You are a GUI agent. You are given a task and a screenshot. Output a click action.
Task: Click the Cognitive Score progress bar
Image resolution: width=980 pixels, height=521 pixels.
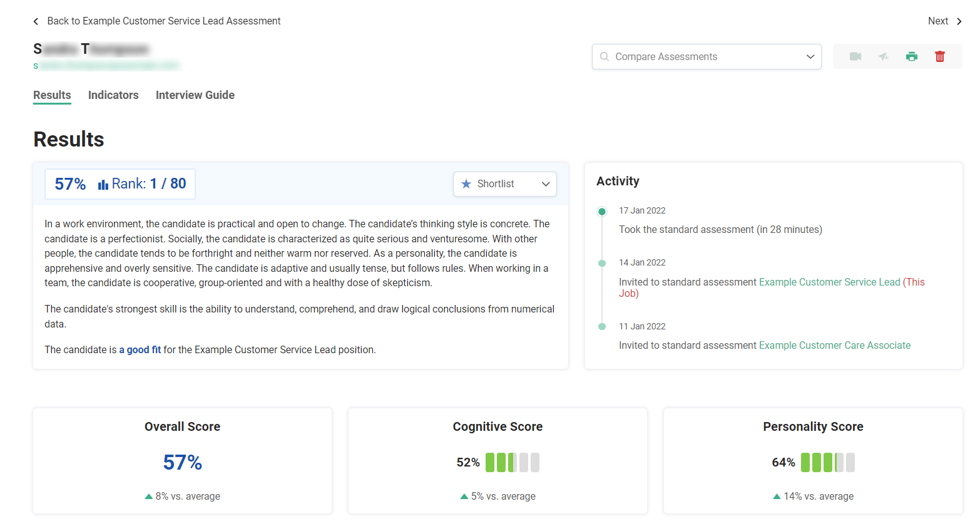pos(512,462)
